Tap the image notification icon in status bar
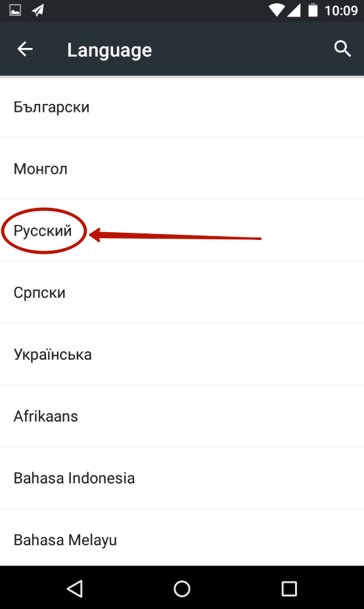This screenshot has width=364, height=609. point(15,11)
